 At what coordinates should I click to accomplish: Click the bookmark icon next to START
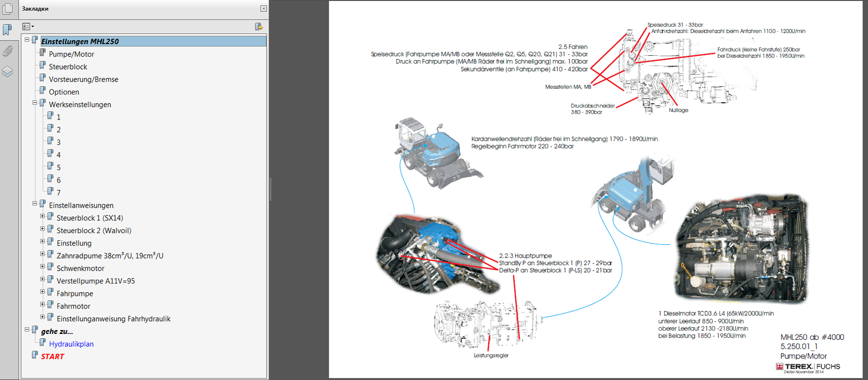pyautogui.click(x=35, y=355)
